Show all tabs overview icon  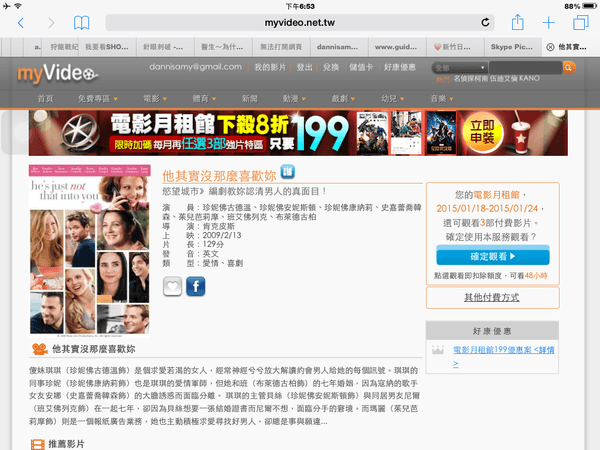580,23
